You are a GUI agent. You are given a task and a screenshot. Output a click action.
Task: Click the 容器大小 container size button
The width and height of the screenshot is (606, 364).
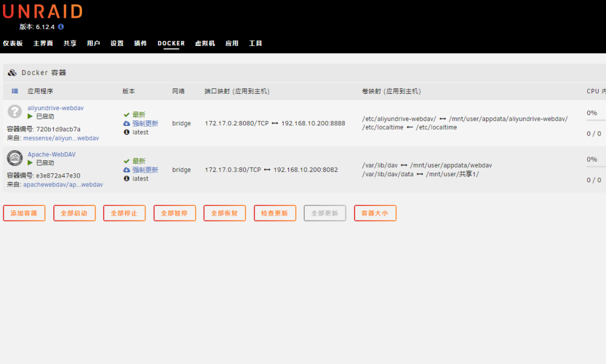(375, 213)
